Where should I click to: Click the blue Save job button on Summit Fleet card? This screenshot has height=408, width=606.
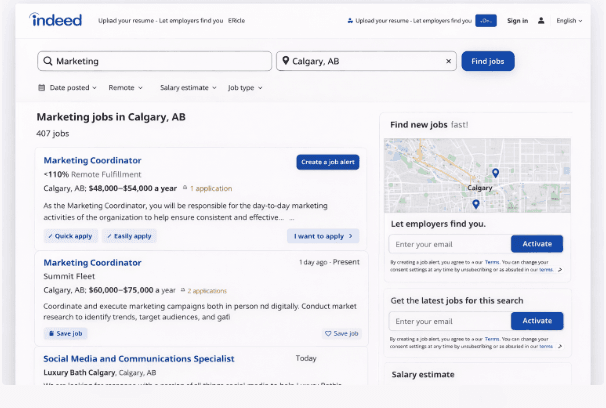66,333
